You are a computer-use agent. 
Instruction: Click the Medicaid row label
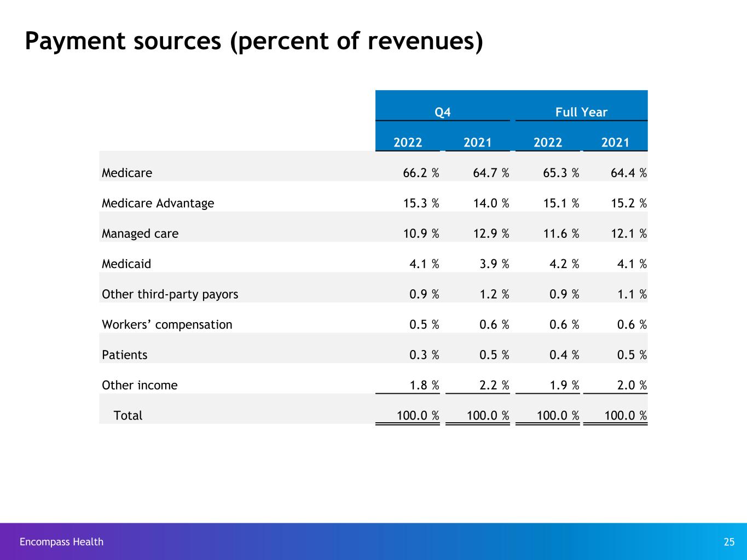[126, 264]
